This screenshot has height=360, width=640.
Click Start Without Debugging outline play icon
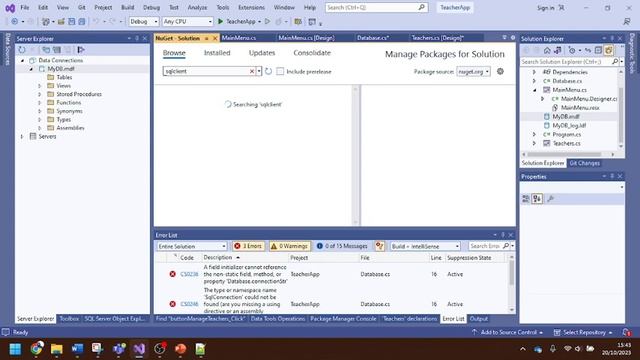[268, 21]
